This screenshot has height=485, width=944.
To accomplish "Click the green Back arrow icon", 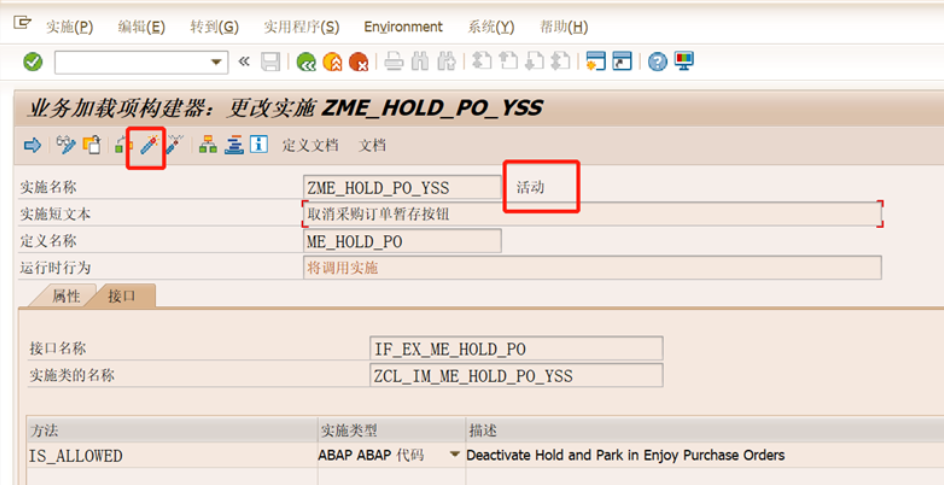I will (306, 61).
